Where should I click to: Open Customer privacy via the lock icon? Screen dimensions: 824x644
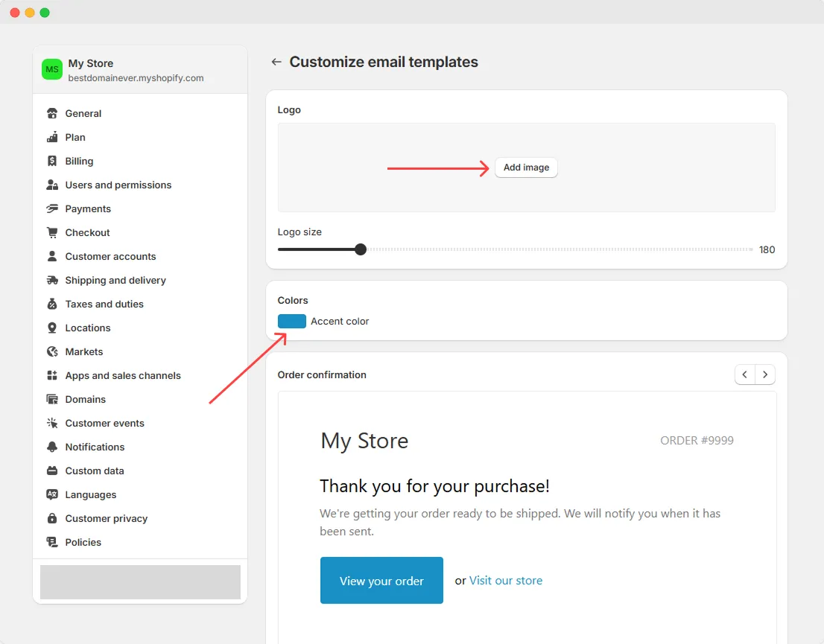pos(52,518)
